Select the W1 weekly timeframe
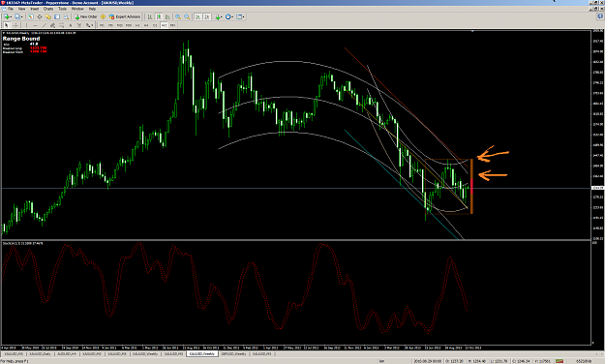Screen dimensions: 605x364 [x=164, y=25]
